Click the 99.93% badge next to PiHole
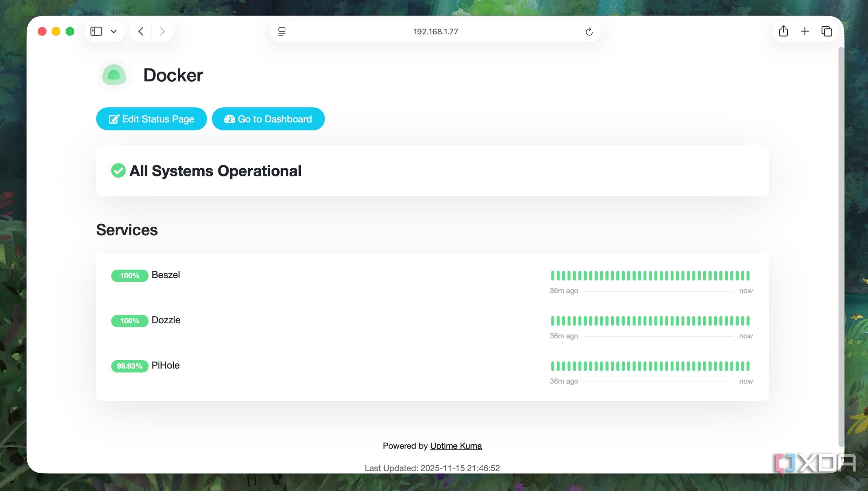This screenshot has height=491, width=868. pyautogui.click(x=130, y=366)
